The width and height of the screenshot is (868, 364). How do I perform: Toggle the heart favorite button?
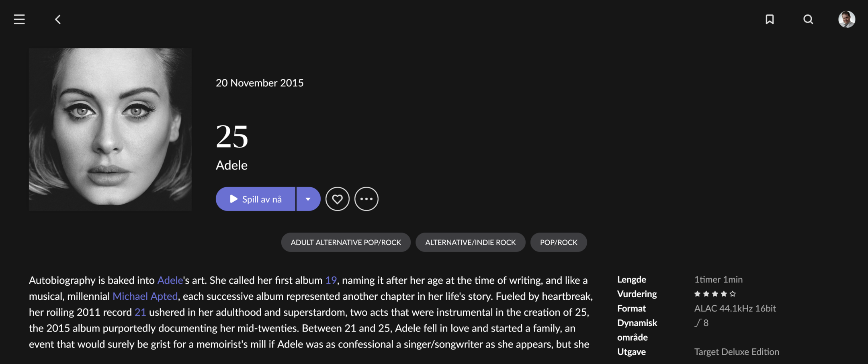[x=337, y=199]
